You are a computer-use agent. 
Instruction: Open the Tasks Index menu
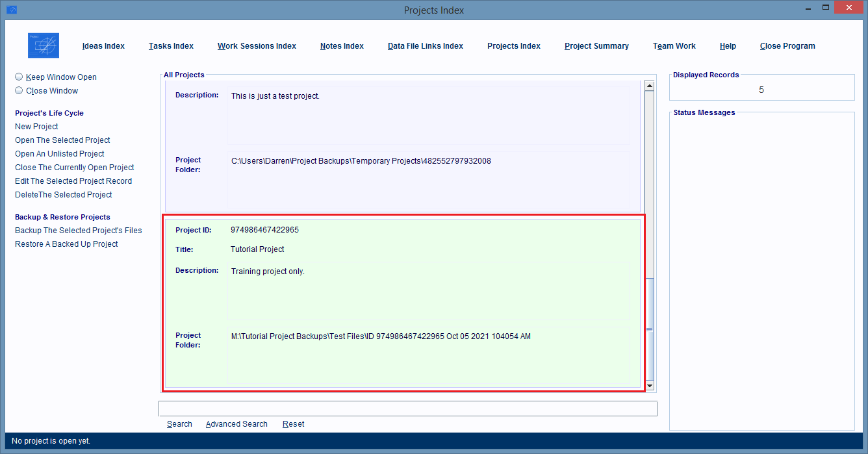171,46
